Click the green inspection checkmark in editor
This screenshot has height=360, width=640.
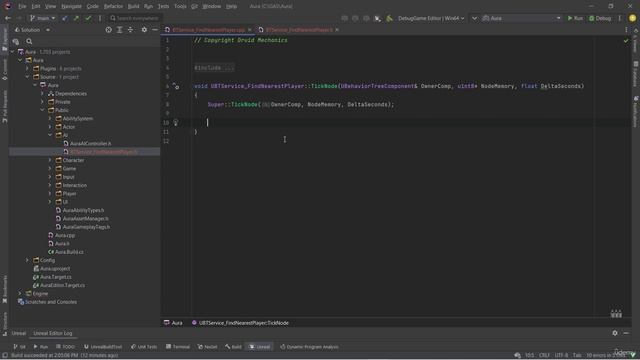point(626,40)
